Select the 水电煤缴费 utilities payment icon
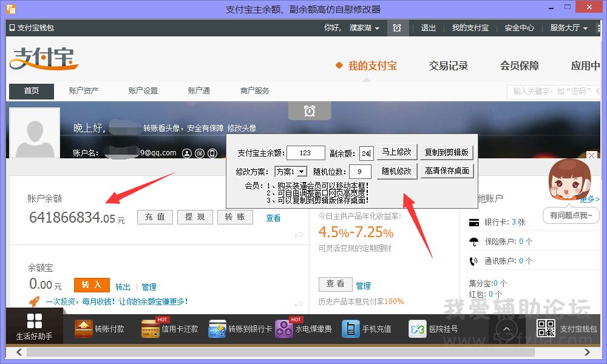The height and width of the screenshot is (364, 607). click(284, 329)
